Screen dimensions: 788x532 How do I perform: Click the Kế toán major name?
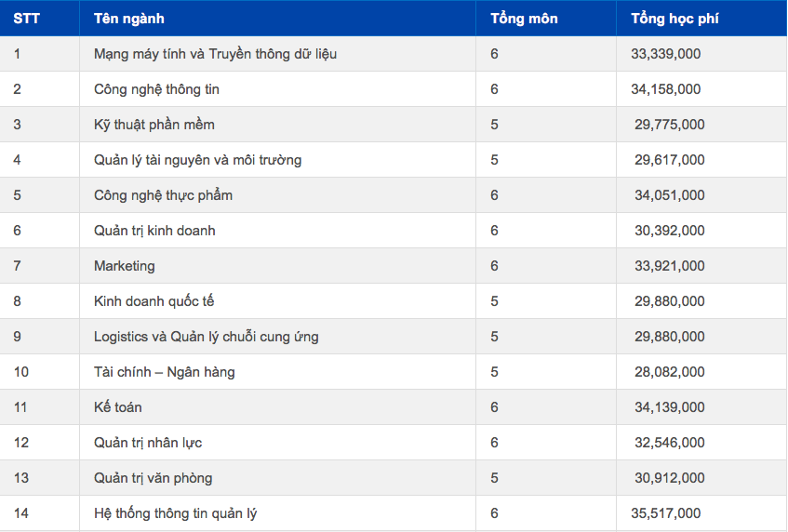pyautogui.click(x=117, y=407)
